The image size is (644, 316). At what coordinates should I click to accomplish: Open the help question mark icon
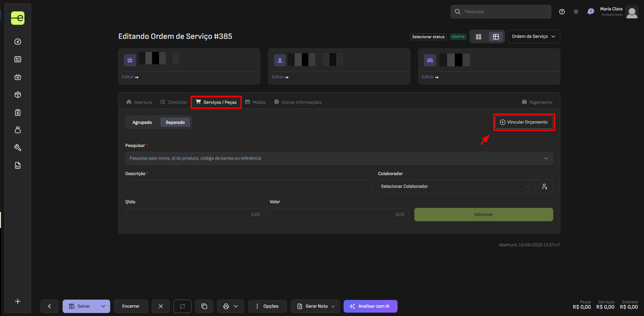[x=562, y=12]
